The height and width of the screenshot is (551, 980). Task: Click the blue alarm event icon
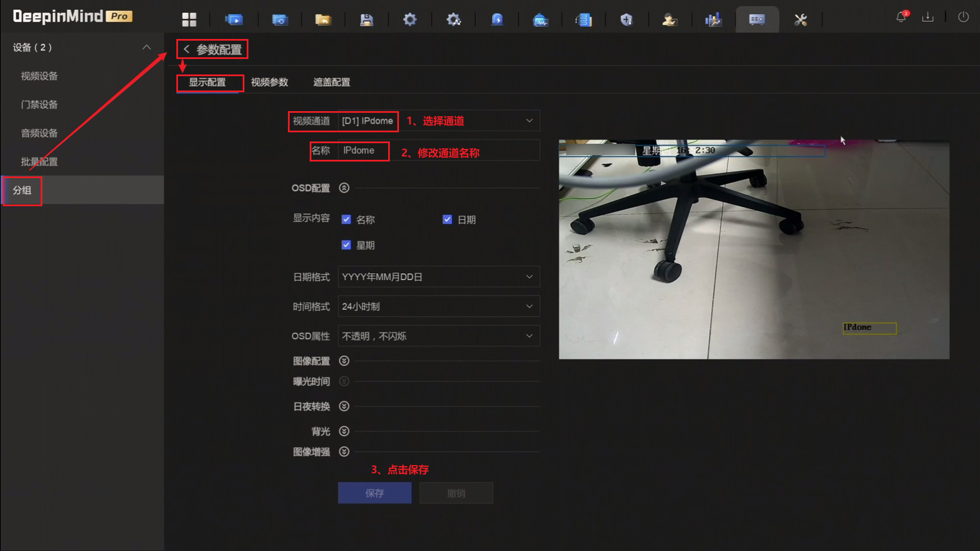pyautogui.click(x=497, y=19)
